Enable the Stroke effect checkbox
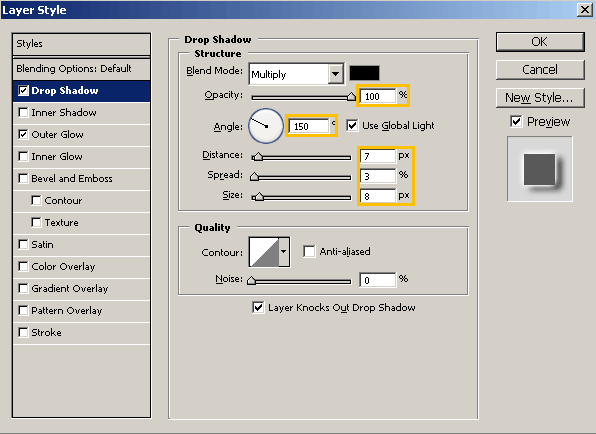The width and height of the screenshot is (596, 434). pyautogui.click(x=23, y=333)
